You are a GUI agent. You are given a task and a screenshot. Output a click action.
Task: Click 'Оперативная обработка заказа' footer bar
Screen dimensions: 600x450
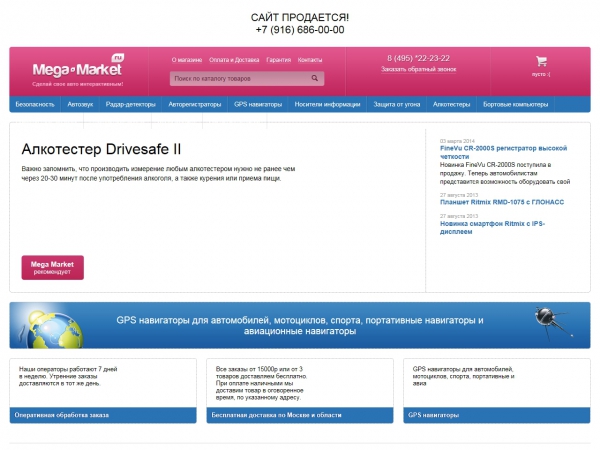coord(103,415)
